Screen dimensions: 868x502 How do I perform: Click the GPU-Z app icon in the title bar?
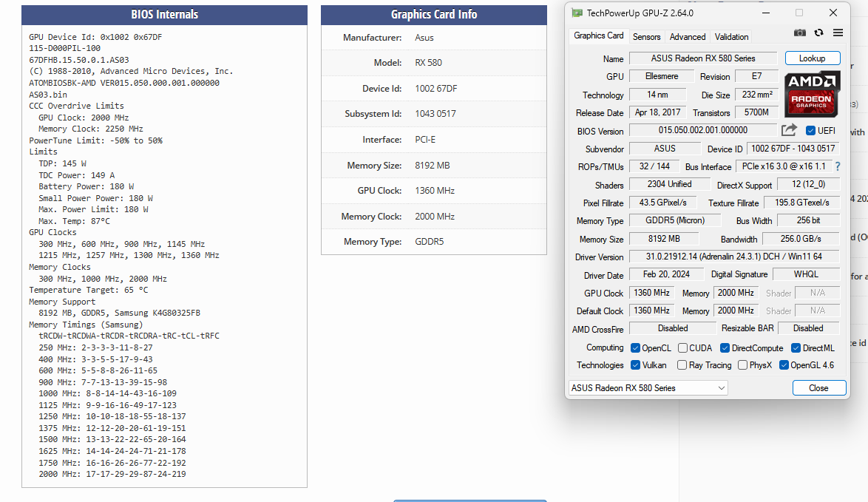tap(577, 13)
